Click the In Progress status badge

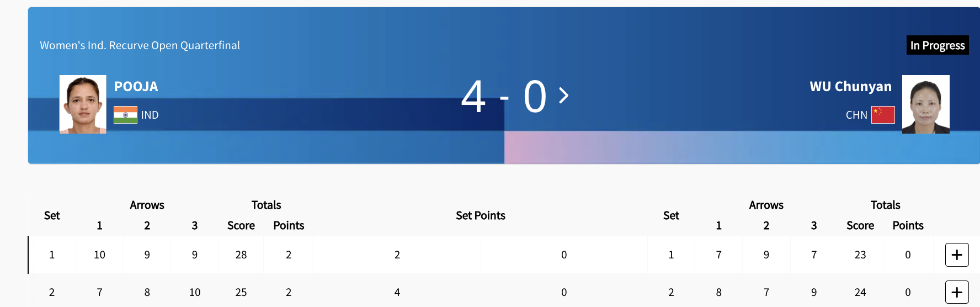point(938,45)
